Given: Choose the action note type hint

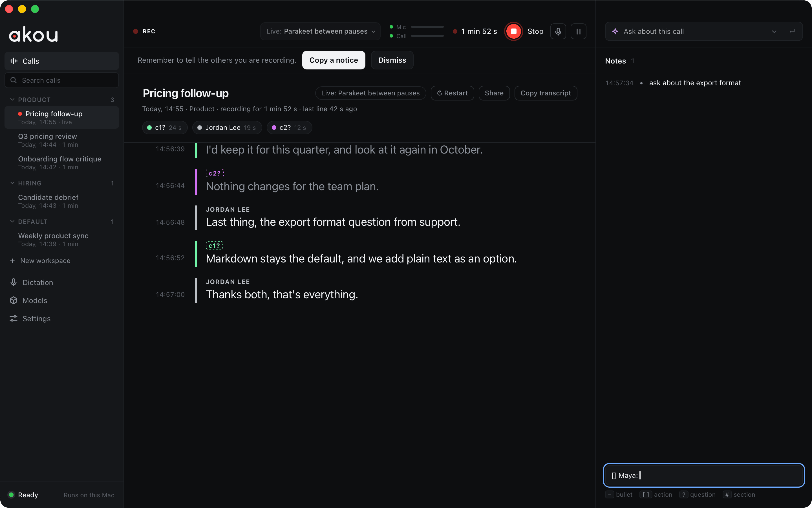Looking at the screenshot, I should [x=656, y=494].
